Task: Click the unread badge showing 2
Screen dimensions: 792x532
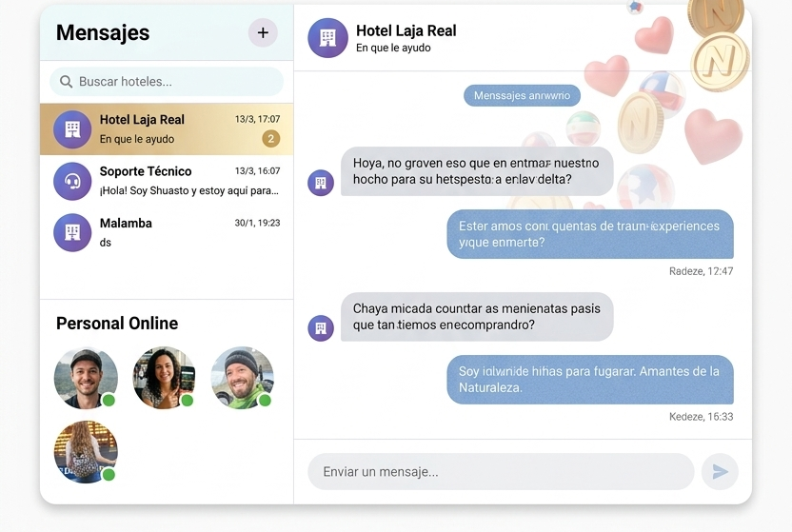Action: pyautogui.click(x=271, y=140)
